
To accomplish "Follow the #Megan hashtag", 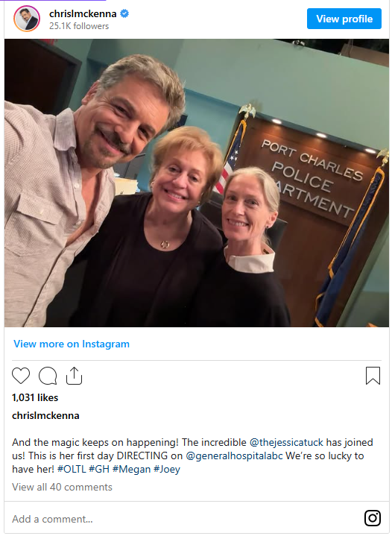I will 131,469.
